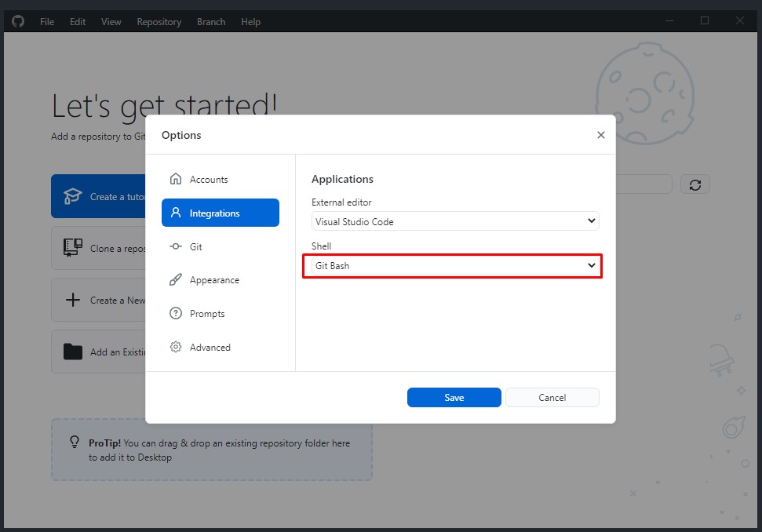Select the Accounts home icon
Viewport: 762px width, 532px height.
[x=176, y=179]
